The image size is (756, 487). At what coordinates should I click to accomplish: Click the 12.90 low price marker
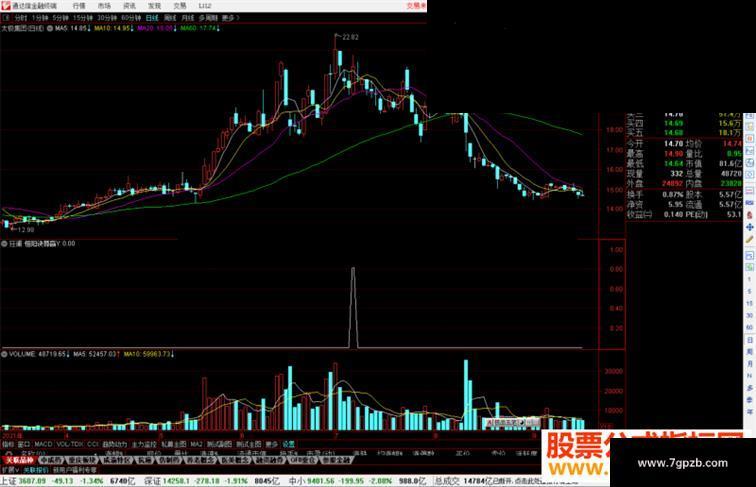(x=26, y=230)
